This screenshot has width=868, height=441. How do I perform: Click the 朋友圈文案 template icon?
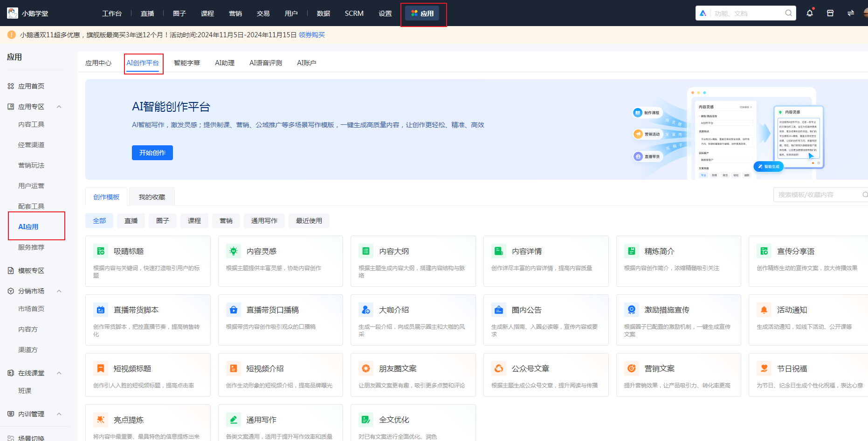coord(366,368)
